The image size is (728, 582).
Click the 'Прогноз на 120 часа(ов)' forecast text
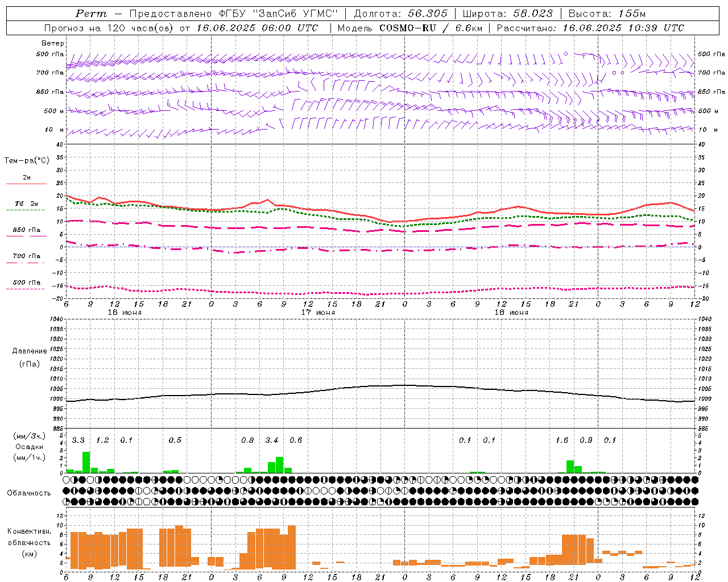point(110,28)
